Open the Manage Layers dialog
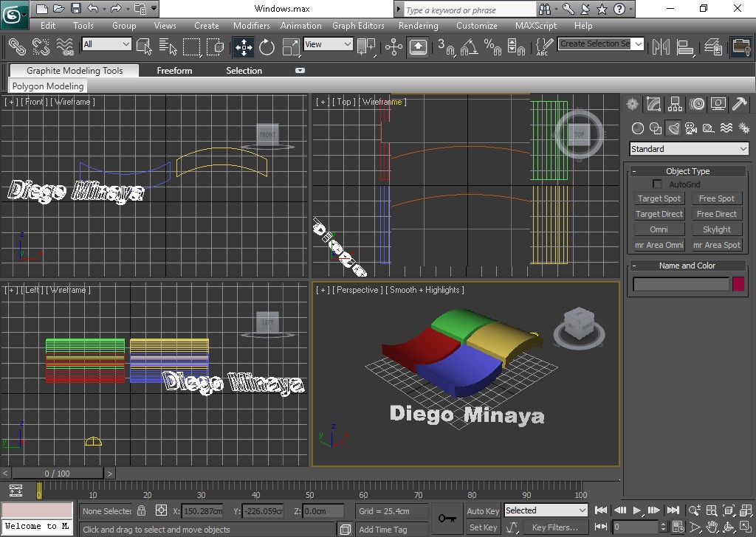 [x=712, y=46]
